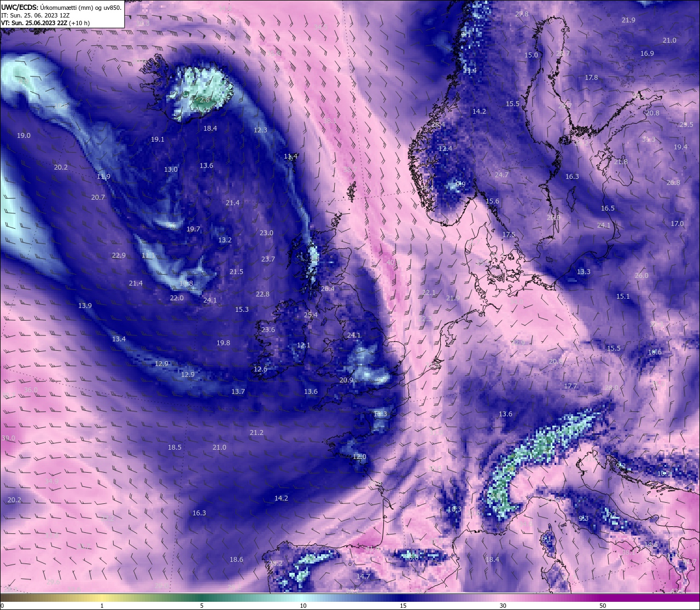
Task: Click the map value '12.1'
Action: coord(304,345)
